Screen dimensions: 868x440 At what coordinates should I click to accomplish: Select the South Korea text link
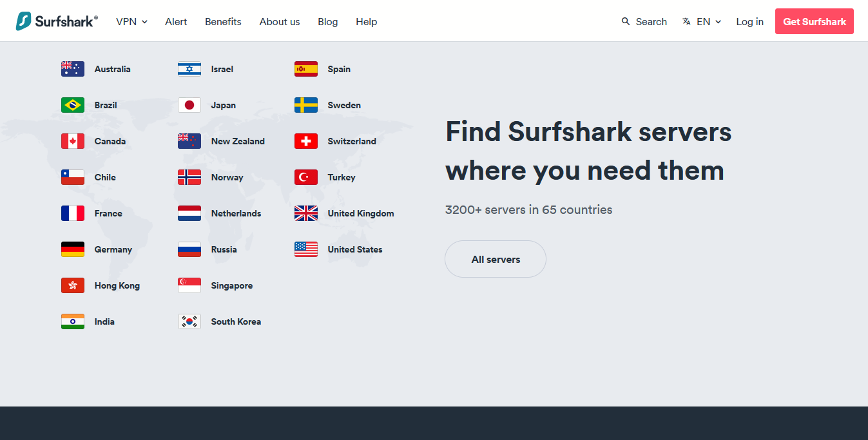click(x=236, y=321)
